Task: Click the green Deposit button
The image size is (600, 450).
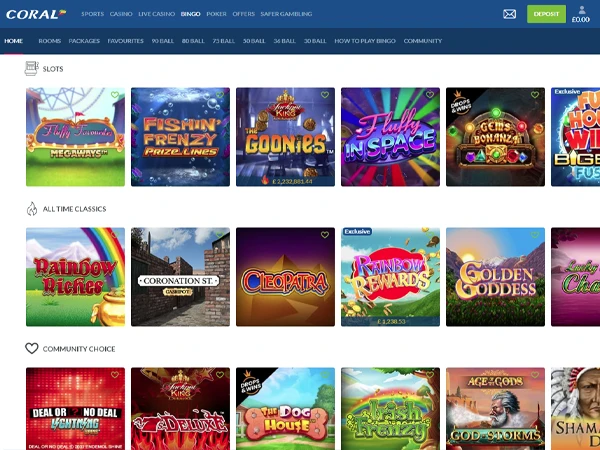Action: [x=546, y=14]
